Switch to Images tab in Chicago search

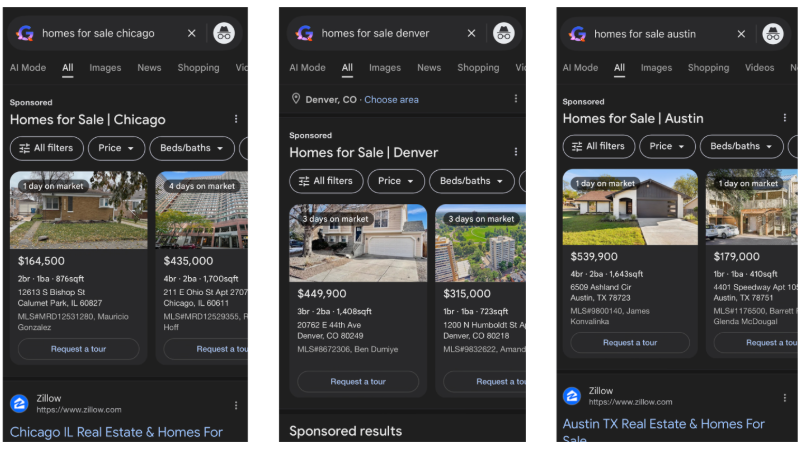pos(105,68)
